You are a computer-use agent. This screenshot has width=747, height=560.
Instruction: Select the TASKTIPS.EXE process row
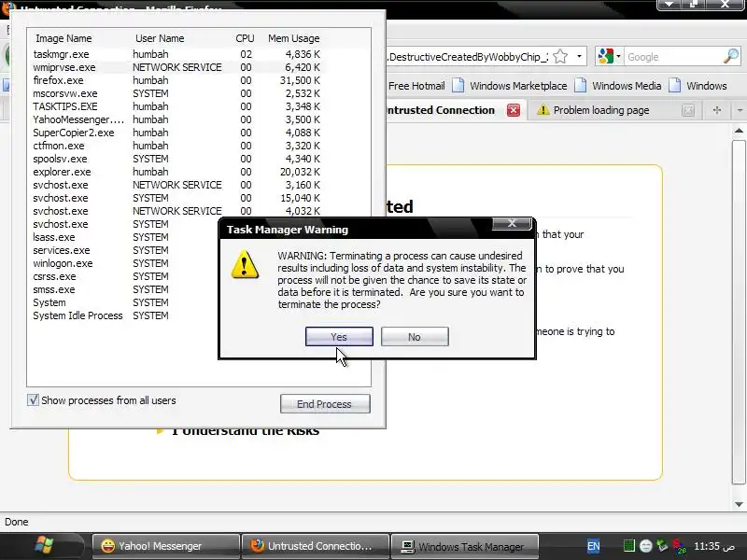click(176, 106)
